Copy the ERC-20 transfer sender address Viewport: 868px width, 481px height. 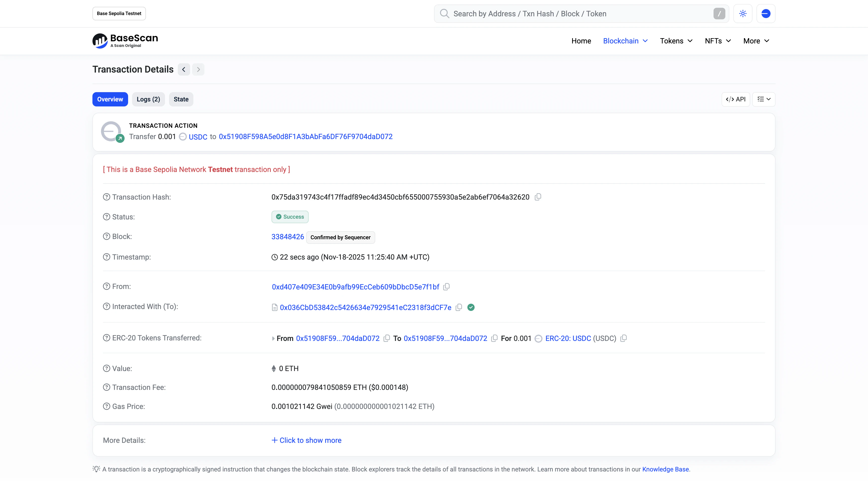pyautogui.click(x=387, y=338)
